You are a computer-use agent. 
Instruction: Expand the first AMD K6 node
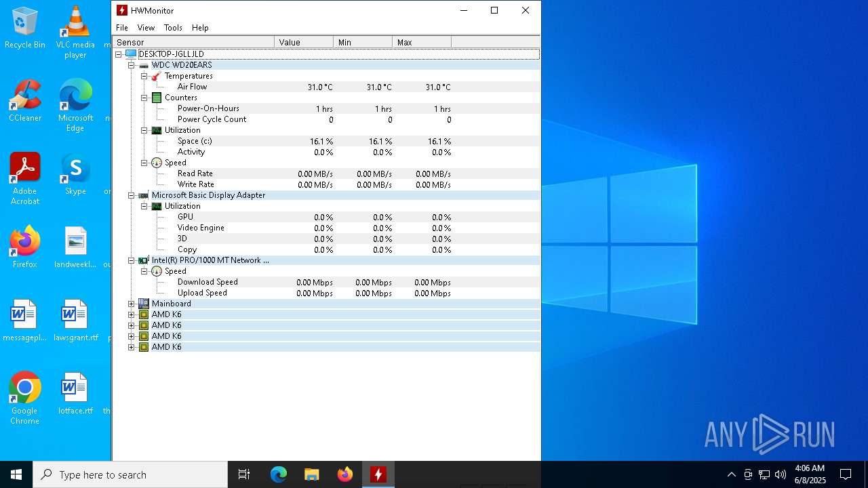tap(131, 314)
